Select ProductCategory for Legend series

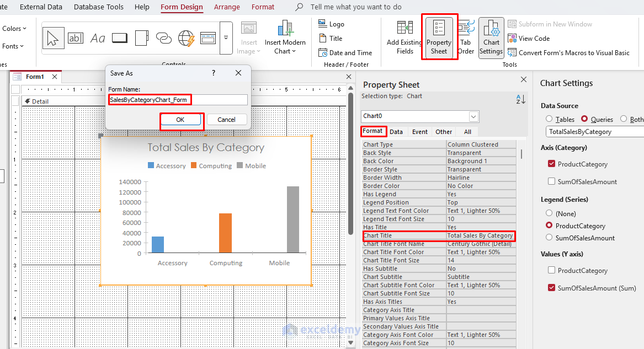pos(549,225)
